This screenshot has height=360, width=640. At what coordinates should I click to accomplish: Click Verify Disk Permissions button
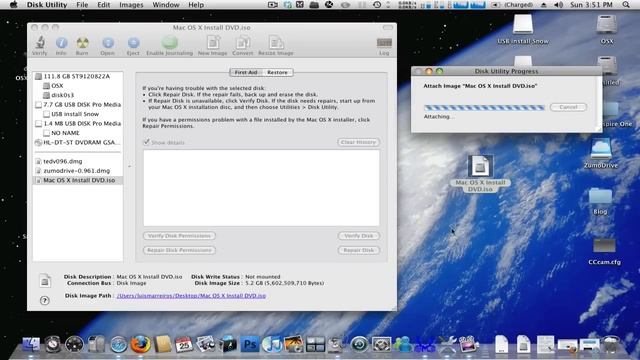tap(179, 236)
